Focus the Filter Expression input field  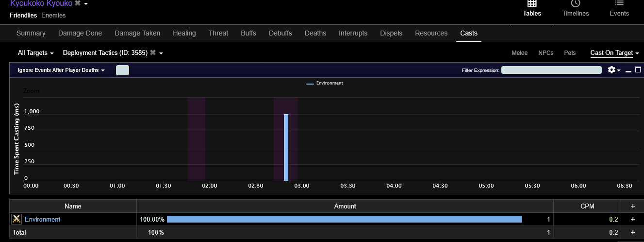coord(552,70)
